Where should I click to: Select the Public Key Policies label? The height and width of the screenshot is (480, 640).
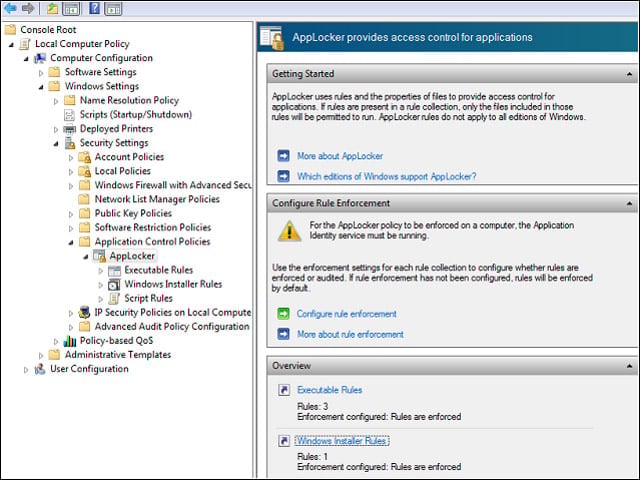[133, 213]
